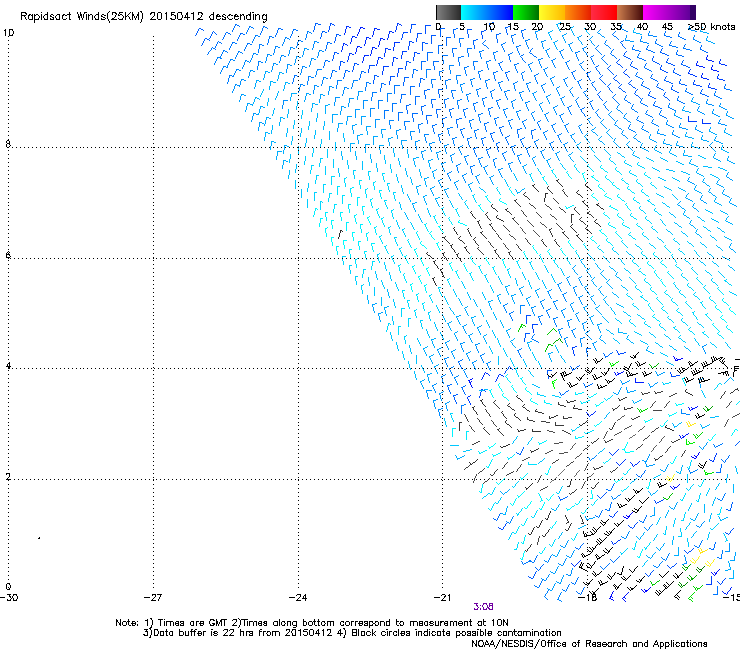Click the longitude axis label '-27'
Image resolution: width=740 pixels, height=650 pixels.
point(153,597)
